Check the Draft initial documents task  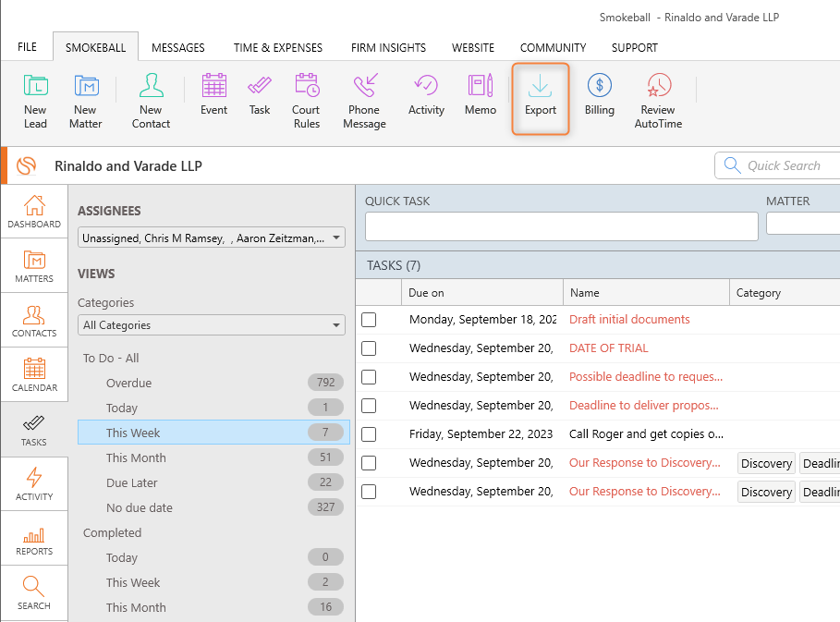[369, 320]
